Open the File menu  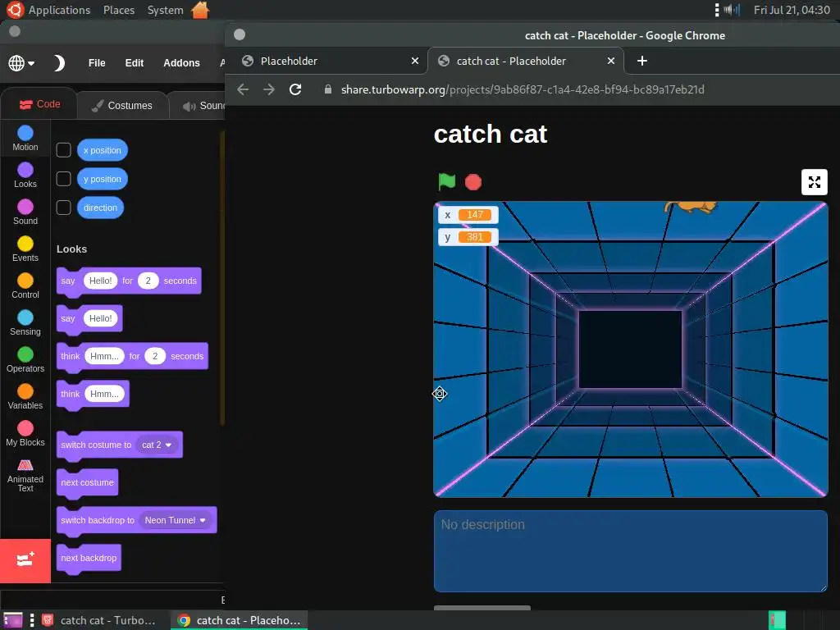click(x=97, y=62)
